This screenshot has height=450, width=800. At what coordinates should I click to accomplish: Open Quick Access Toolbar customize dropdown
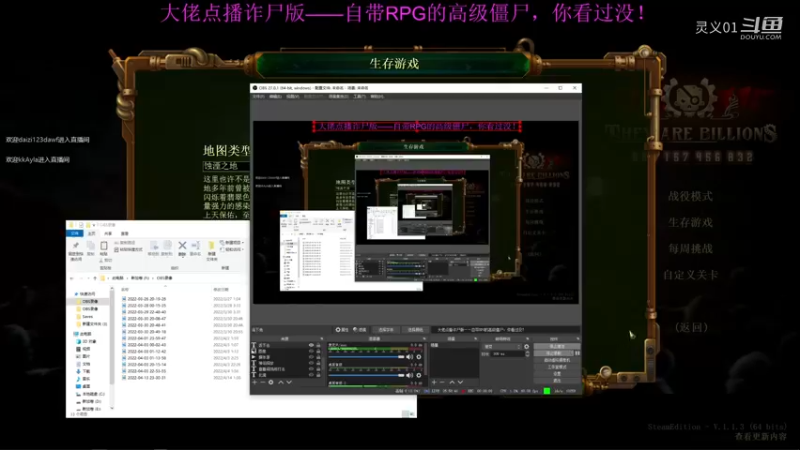tap(94, 225)
